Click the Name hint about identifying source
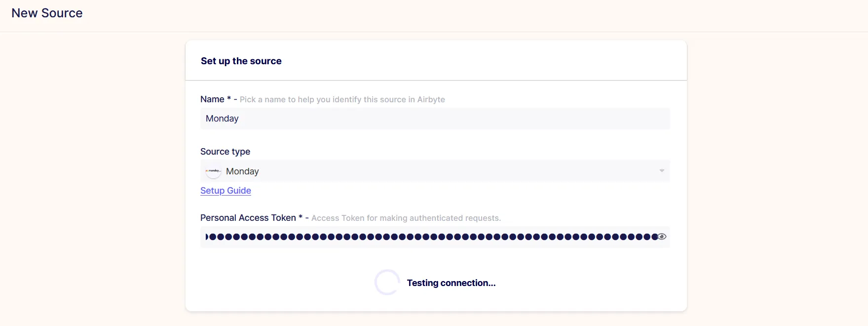 tap(342, 100)
